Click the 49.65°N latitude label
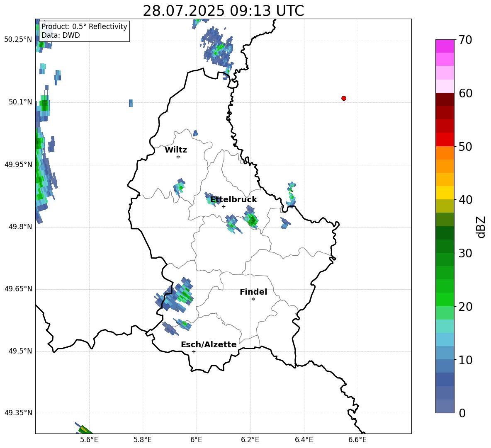Image resolution: width=491 pixels, height=448 pixels. coord(18,289)
